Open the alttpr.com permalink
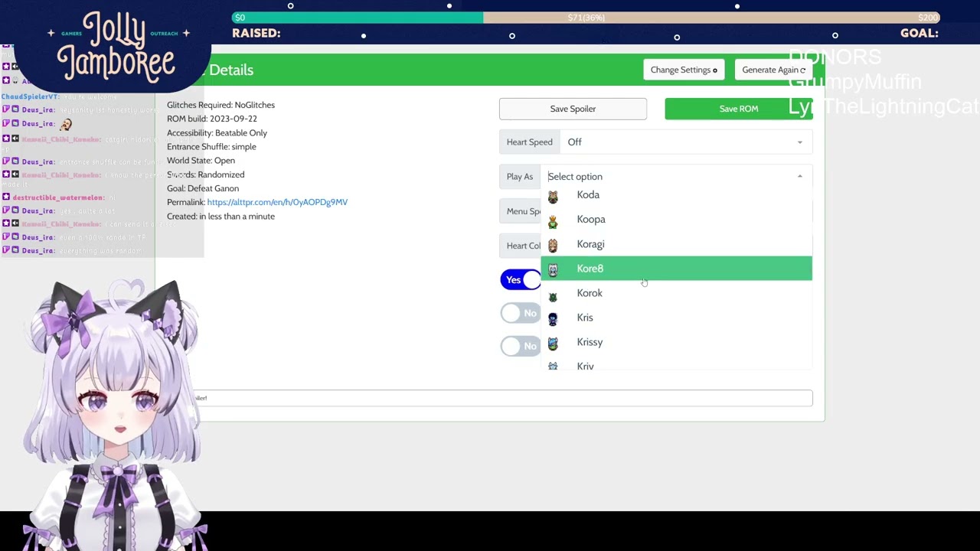The image size is (980, 551). 277,202
